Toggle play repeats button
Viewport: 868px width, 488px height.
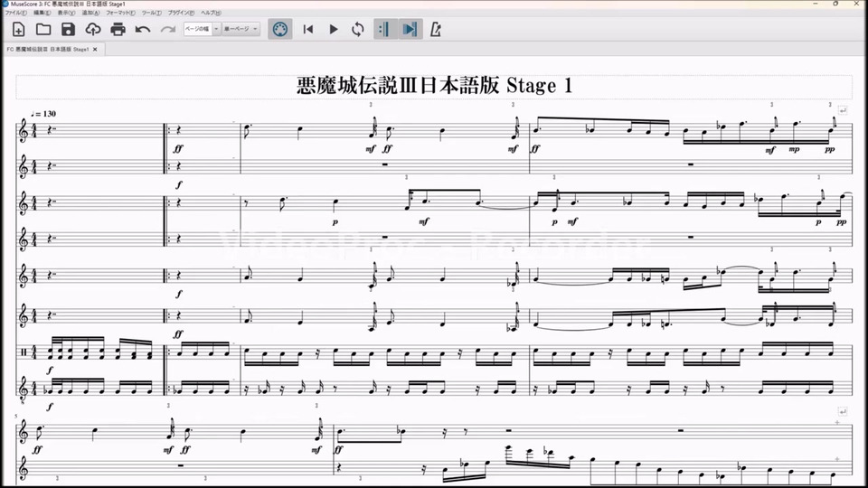tap(384, 29)
